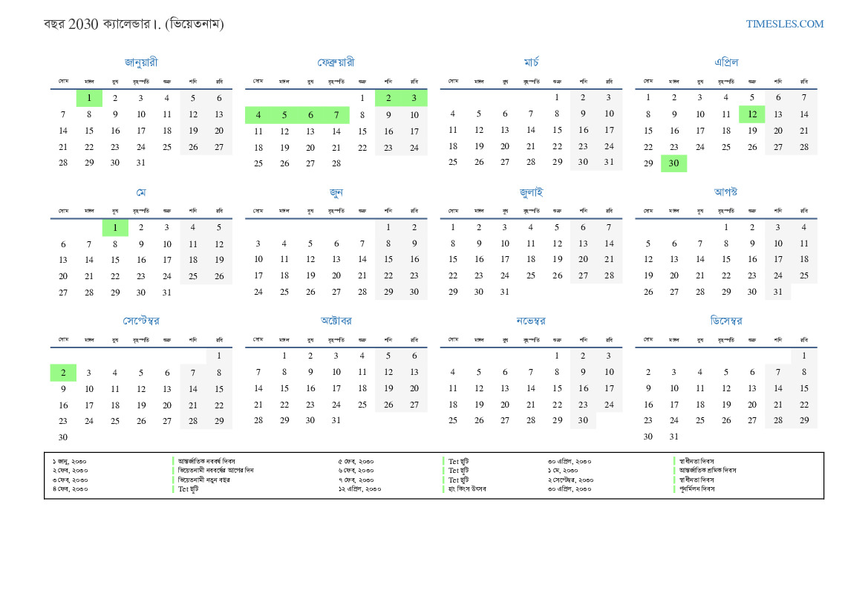The image size is (868, 614).
Task: Click highlighted April 12 holiday cell
Action: point(751,114)
